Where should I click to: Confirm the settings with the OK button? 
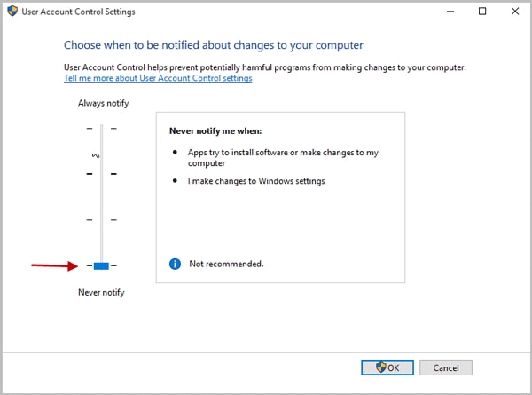[x=387, y=367]
